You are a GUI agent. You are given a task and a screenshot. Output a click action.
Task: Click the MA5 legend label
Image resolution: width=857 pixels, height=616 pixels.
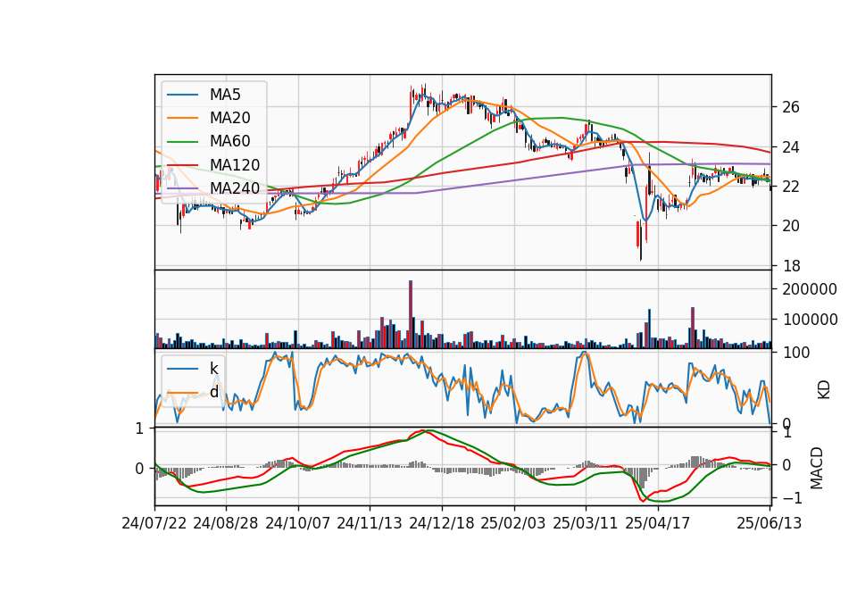coord(225,95)
